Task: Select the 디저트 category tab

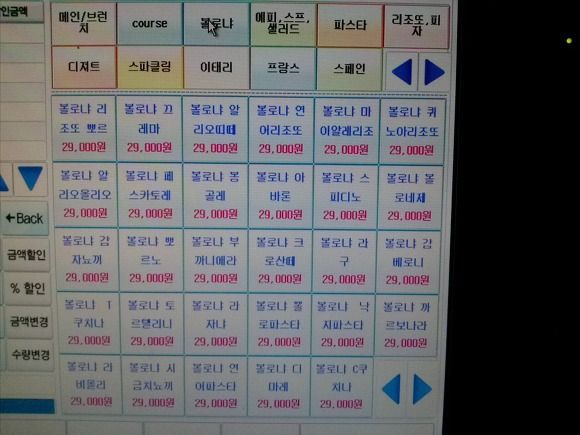Action: 84,67
